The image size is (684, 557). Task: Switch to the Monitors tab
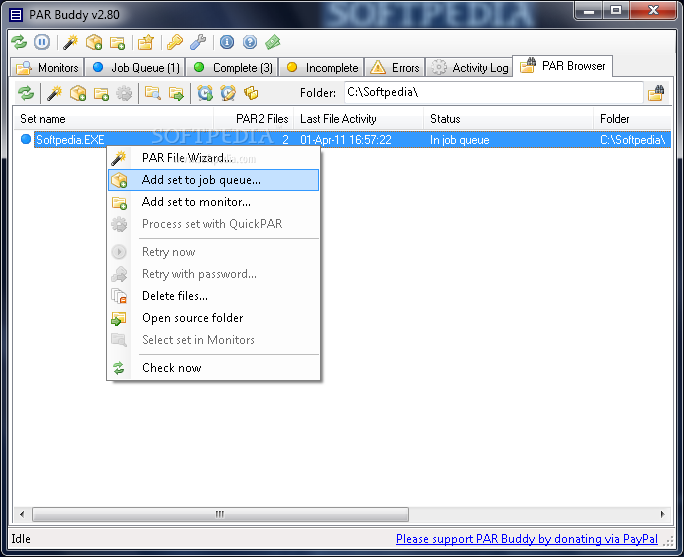coord(48,68)
